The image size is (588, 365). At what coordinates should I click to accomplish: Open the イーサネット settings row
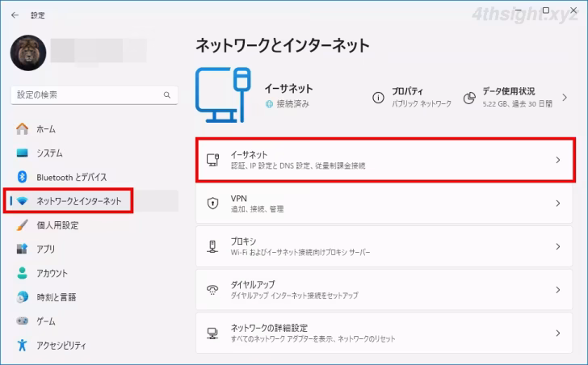pyautogui.click(x=385, y=160)
